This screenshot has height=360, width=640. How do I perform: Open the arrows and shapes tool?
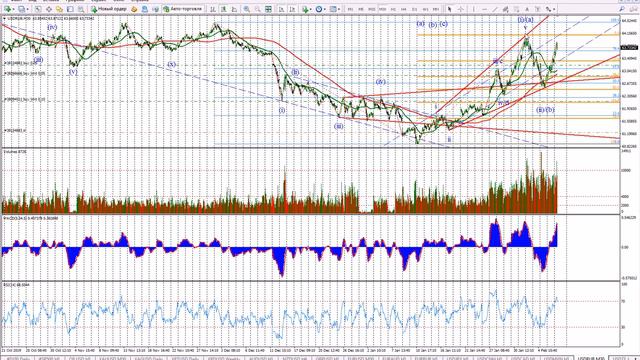[549, 9]
